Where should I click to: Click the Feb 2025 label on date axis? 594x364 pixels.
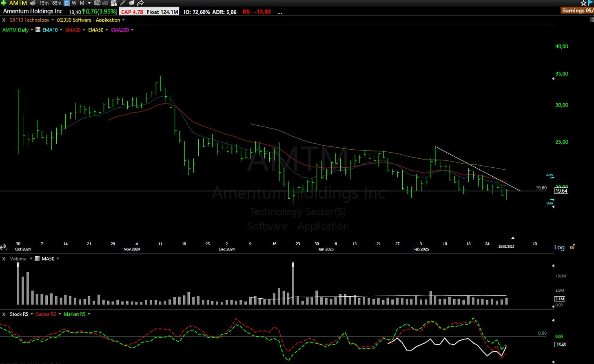421,249
